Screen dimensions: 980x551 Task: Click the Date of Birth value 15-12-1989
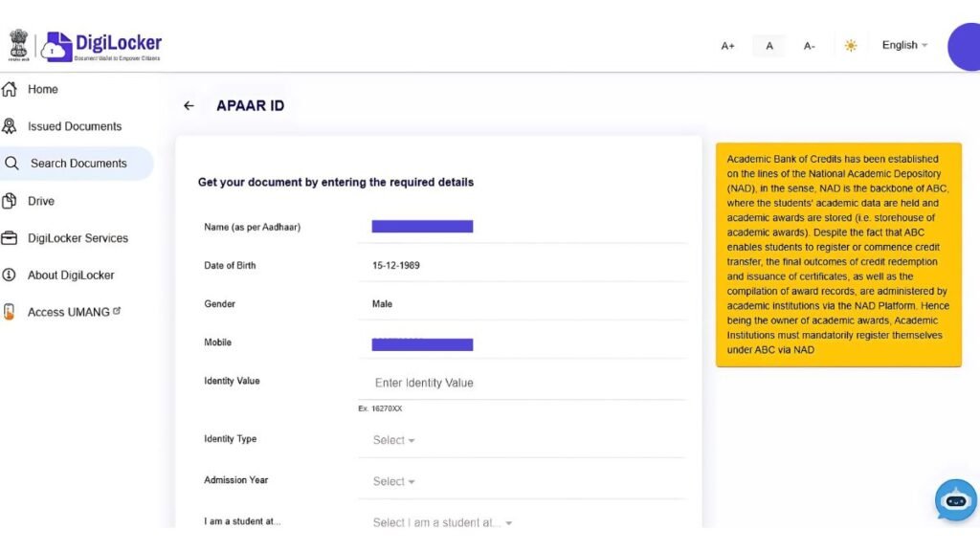point(396,266)
